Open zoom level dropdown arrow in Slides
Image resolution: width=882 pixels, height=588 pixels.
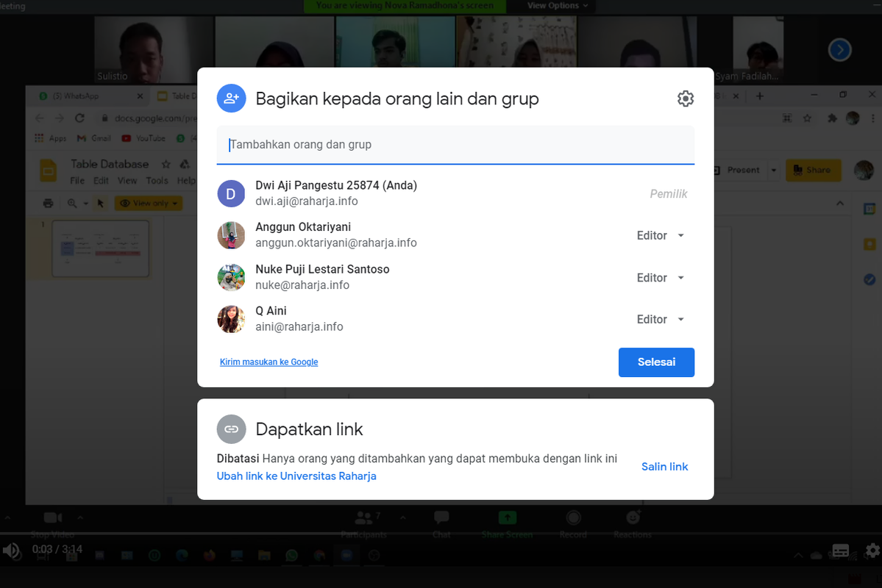click(x=85, y=204)
